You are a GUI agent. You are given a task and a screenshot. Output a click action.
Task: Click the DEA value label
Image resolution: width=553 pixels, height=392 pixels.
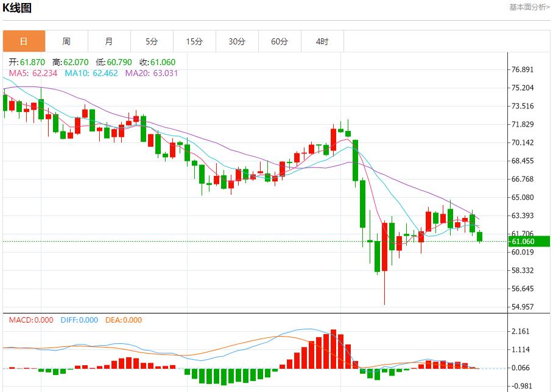click(124, 320)
